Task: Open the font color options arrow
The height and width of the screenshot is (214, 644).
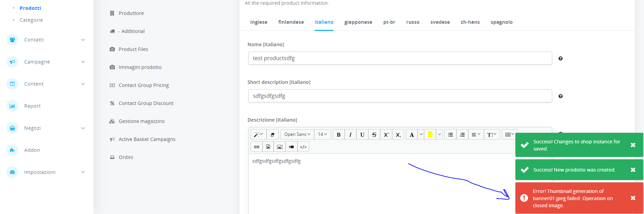Action: tap(421, 135)
